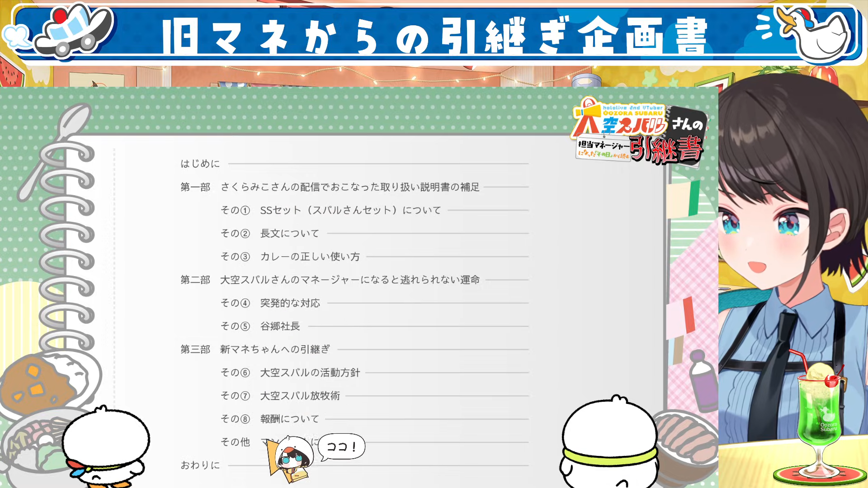Select the 'その⑧ 報酬について' entry
Image resolution: width=868 pixels, height=488 pixels.
[270, 419]
